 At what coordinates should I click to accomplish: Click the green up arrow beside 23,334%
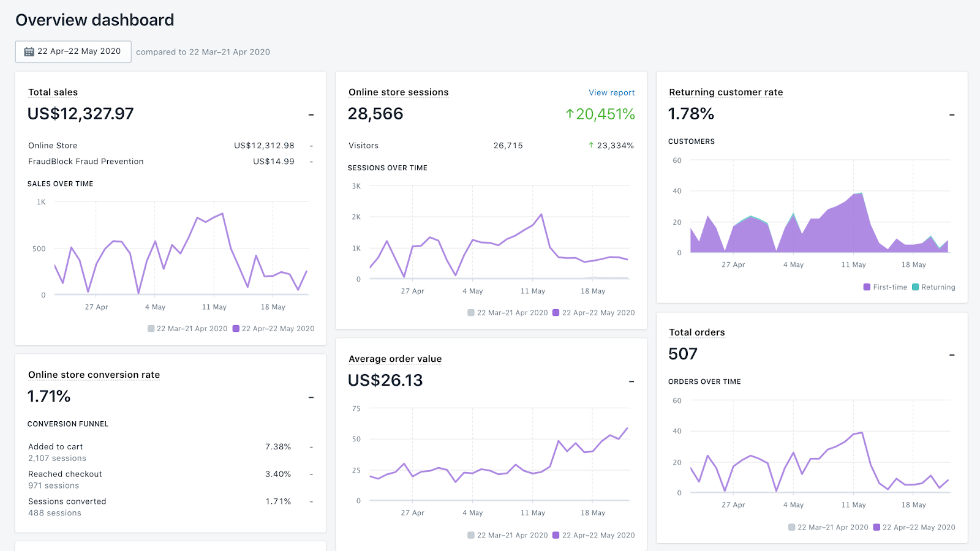pyautogui.click(x=591, y=146)
